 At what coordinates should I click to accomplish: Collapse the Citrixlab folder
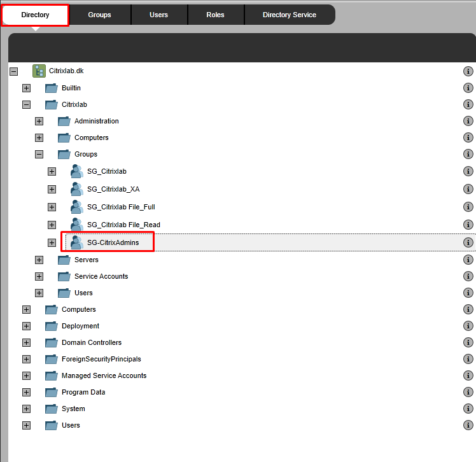pos(27,105)
